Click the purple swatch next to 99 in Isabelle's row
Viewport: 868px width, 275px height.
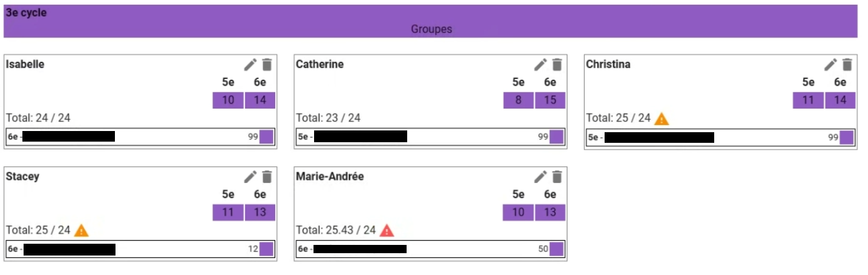(266, 137)
